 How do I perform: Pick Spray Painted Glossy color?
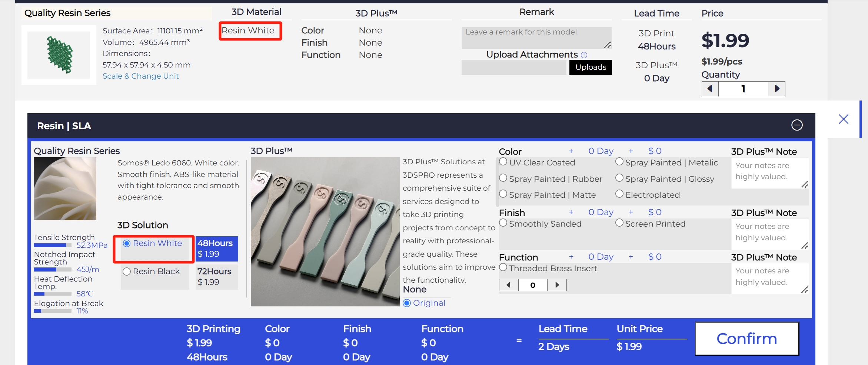tap(619, 178)
